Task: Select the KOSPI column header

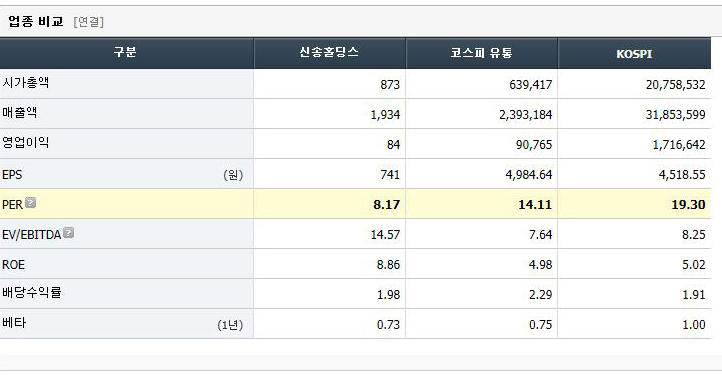Action: [634, 54]
